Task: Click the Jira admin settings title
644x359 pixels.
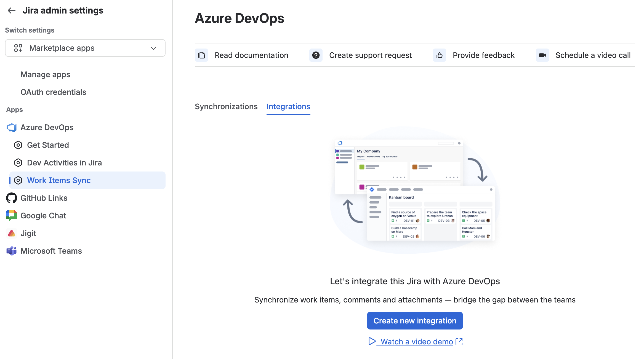Action: point(63,10)
